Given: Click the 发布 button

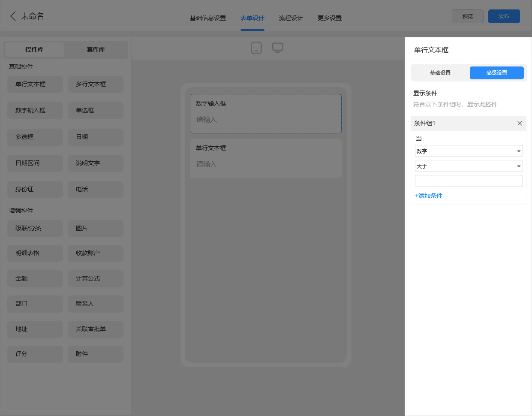Looking at the screenshot, I should tap(504, 16).
